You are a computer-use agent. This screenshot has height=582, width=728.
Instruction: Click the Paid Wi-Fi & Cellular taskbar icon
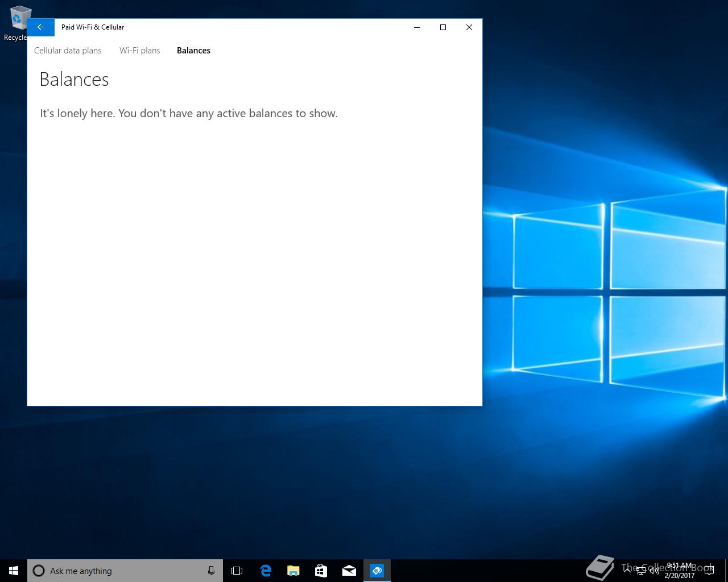(377, 571)
